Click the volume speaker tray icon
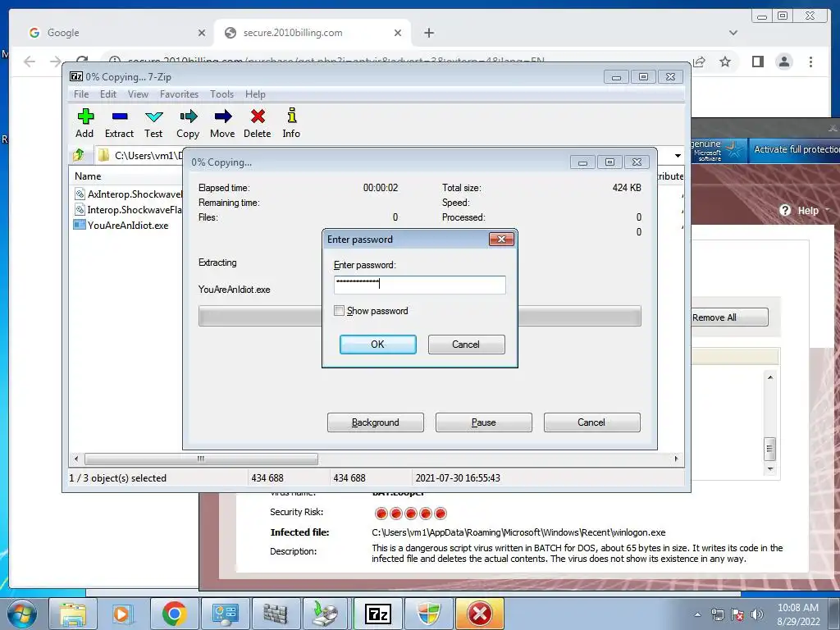The height and width of the screenshot is (630, 840). pos(757,614)
